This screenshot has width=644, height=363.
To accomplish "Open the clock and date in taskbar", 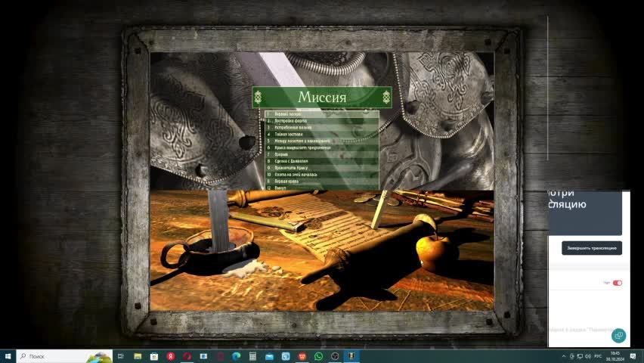I will [615, 356].
